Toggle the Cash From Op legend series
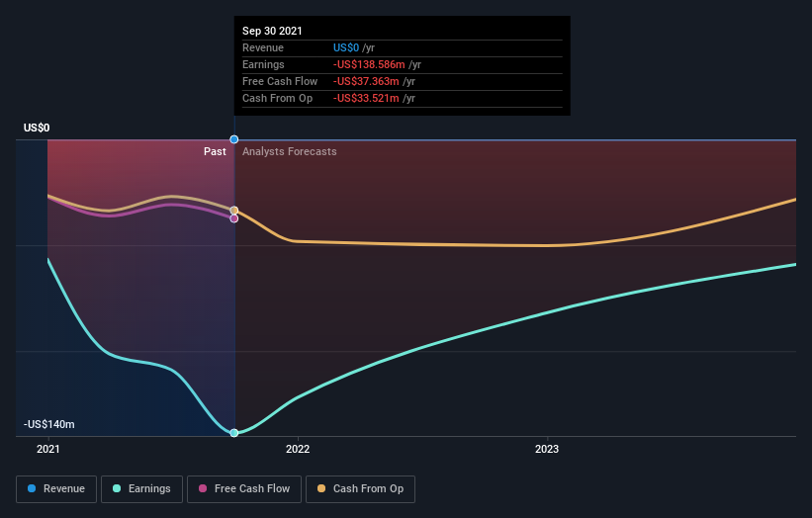Image resolution: width=812 pixels, height=518 pixels. [360, 489]
